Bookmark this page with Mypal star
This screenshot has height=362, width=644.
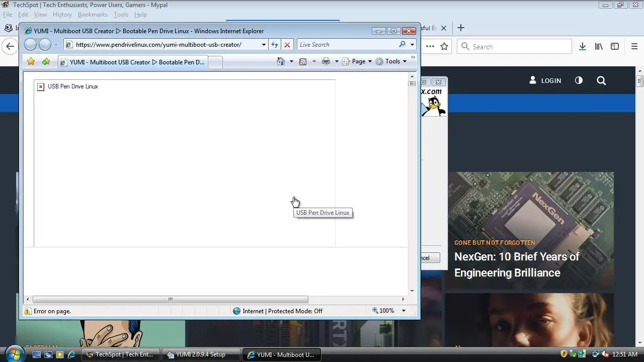(x=444, y=46)
